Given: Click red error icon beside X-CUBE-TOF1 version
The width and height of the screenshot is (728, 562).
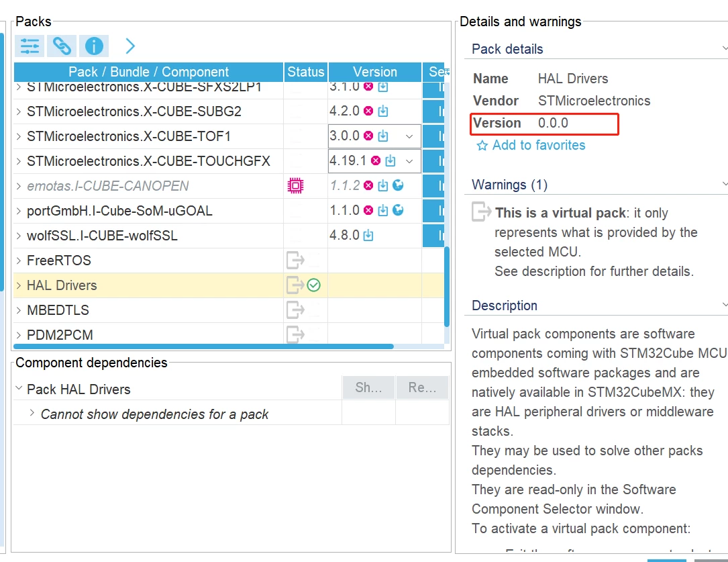Looking at the screenshot, I should (368, 136).
